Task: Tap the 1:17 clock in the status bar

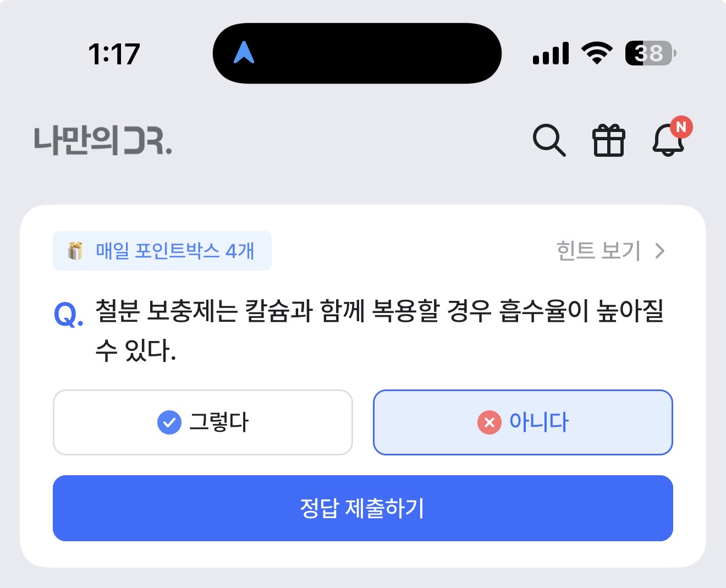Action: 114,54
